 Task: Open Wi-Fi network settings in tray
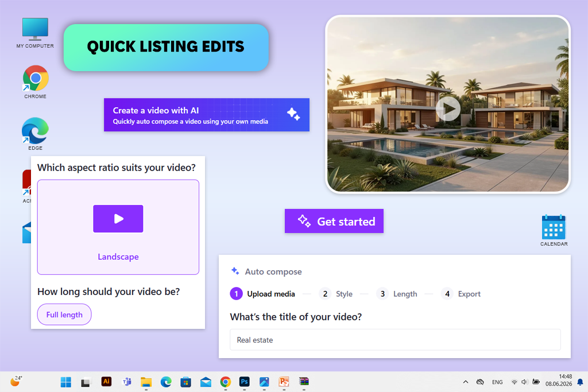tap(514, 382)
